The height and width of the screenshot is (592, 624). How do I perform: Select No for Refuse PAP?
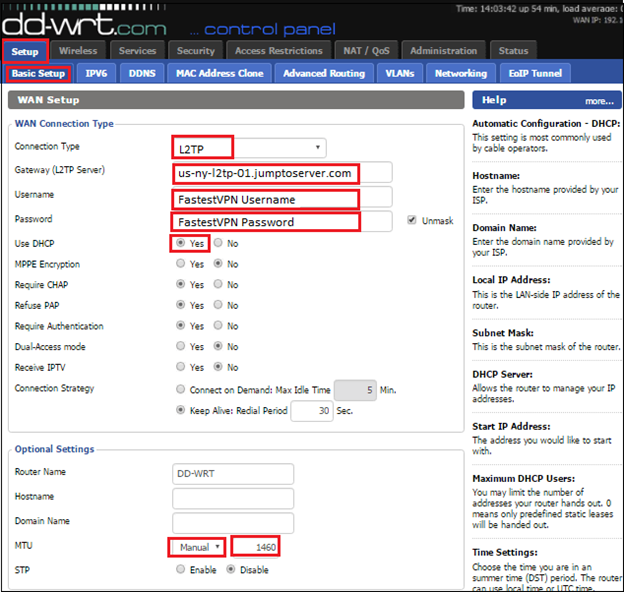218,305
